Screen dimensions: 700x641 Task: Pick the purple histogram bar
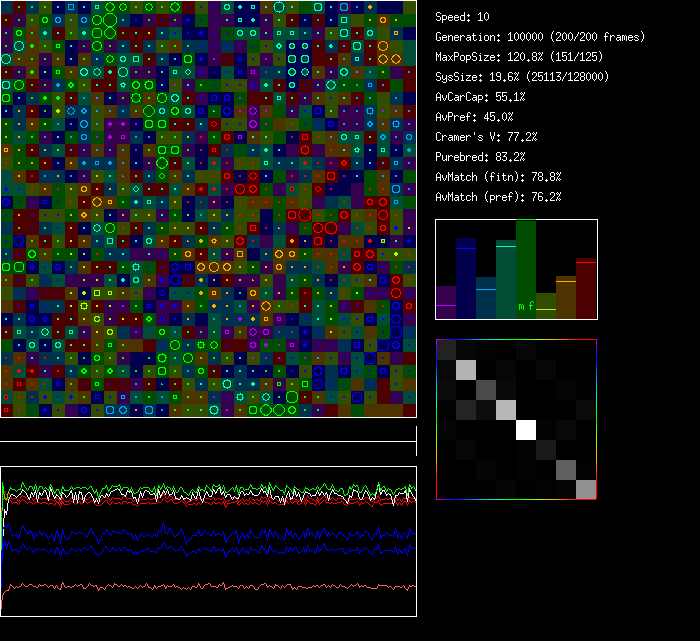coord(446,302)
